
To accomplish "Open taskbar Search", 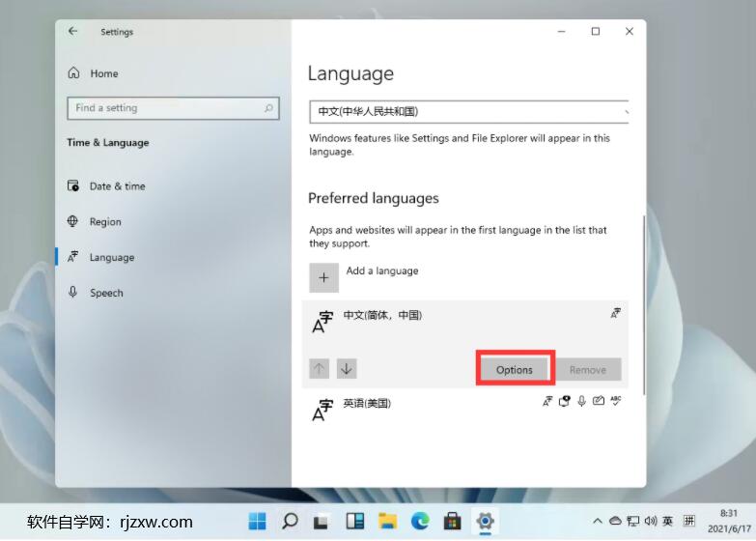I will click(290, 522).
